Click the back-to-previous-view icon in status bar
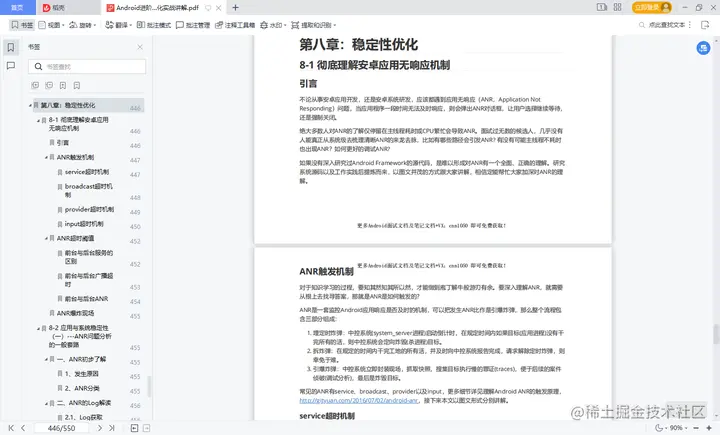720x435 pixels. tap(134, 428)
